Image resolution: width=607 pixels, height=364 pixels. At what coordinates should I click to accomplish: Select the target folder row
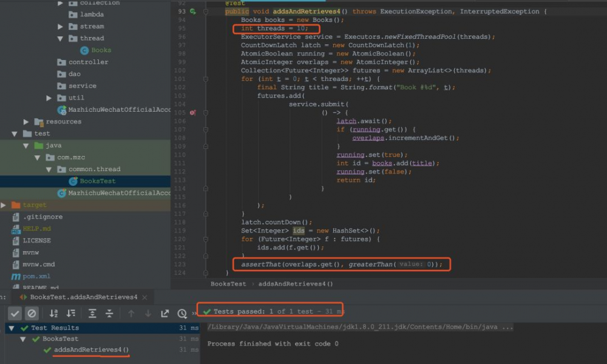[85, 205]
